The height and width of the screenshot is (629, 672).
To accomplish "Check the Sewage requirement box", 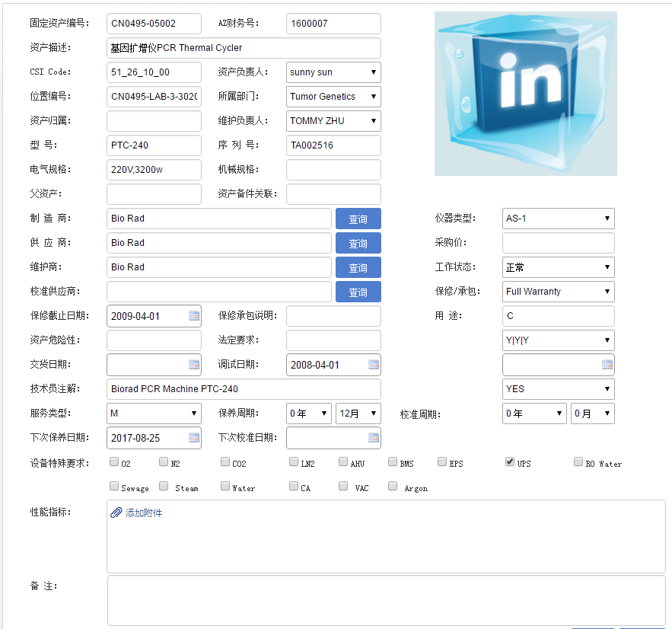I will (x=113, y=485).
